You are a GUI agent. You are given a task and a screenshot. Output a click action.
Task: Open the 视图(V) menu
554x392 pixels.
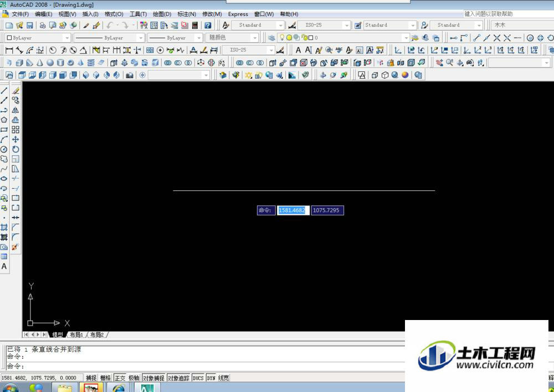pos(67,14)
